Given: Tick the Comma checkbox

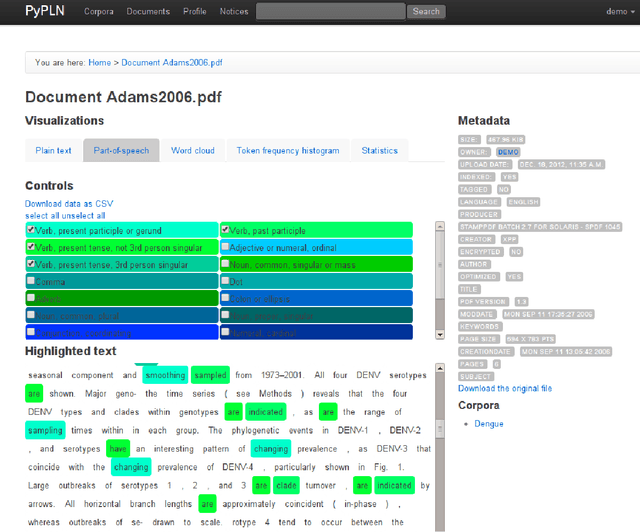Looking at the screenshot, I should point(31,281).
